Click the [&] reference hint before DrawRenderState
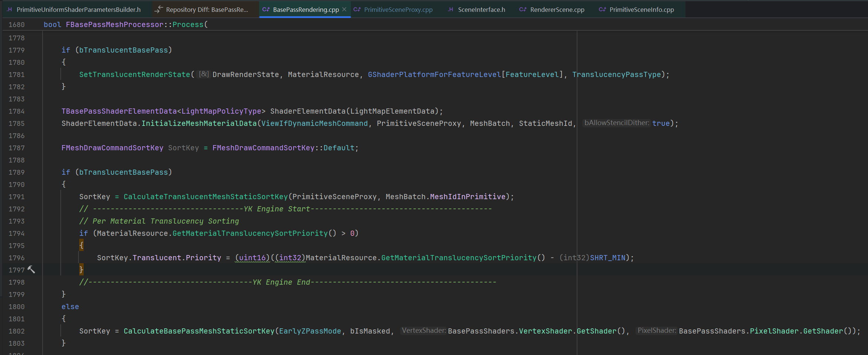868x355 pixels. [x=204, y=74]
